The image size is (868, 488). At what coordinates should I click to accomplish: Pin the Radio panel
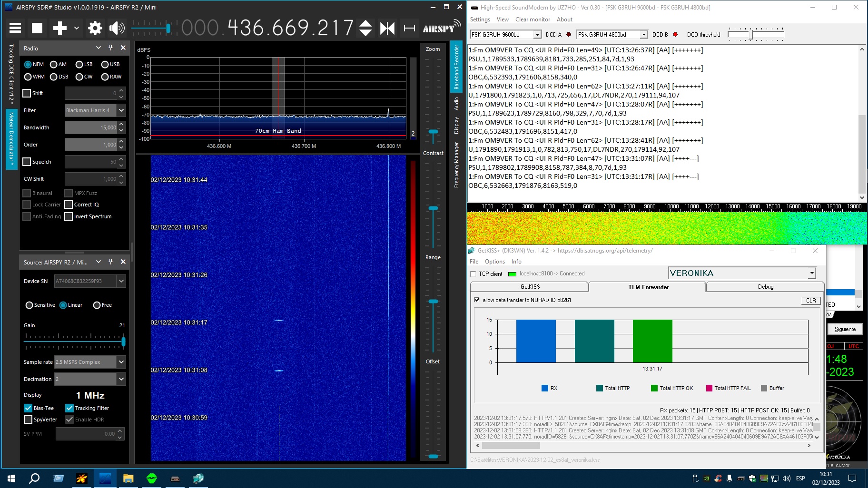pyautogui.click(x=110, y=48)
